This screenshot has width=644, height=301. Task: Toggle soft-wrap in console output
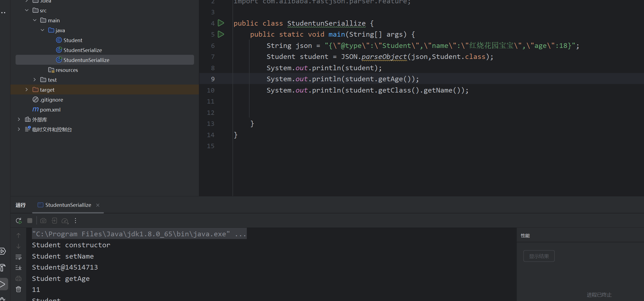(18, 257)
